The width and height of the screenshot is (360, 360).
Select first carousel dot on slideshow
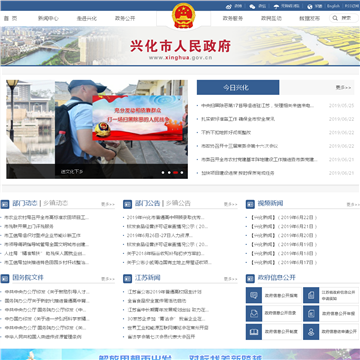[x=163, y=173]
